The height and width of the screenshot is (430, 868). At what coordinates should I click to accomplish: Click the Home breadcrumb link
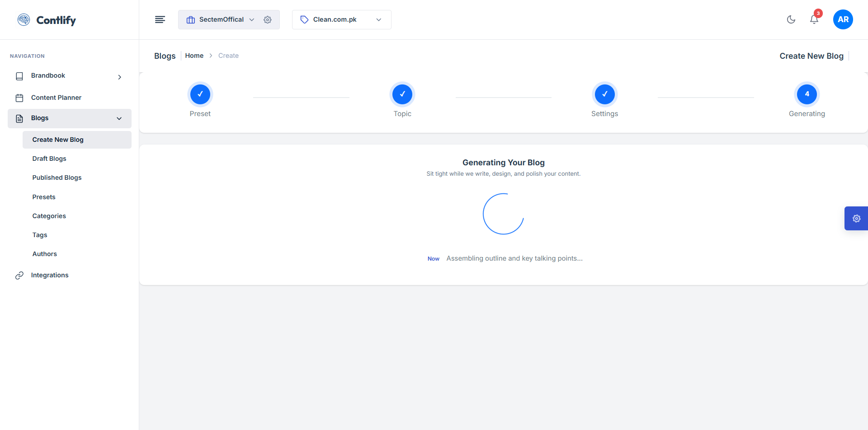(194, 56)
